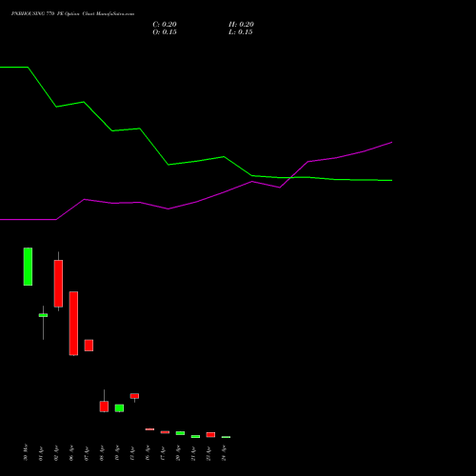Click the open value O: 0.15
This screenshot has width=476, height=476.
click(165, 32)
